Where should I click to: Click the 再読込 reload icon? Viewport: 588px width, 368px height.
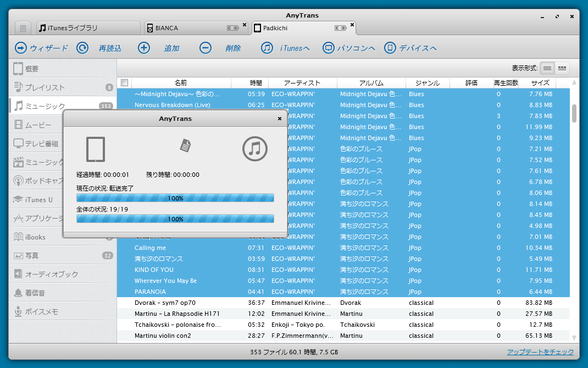point(82,48)
